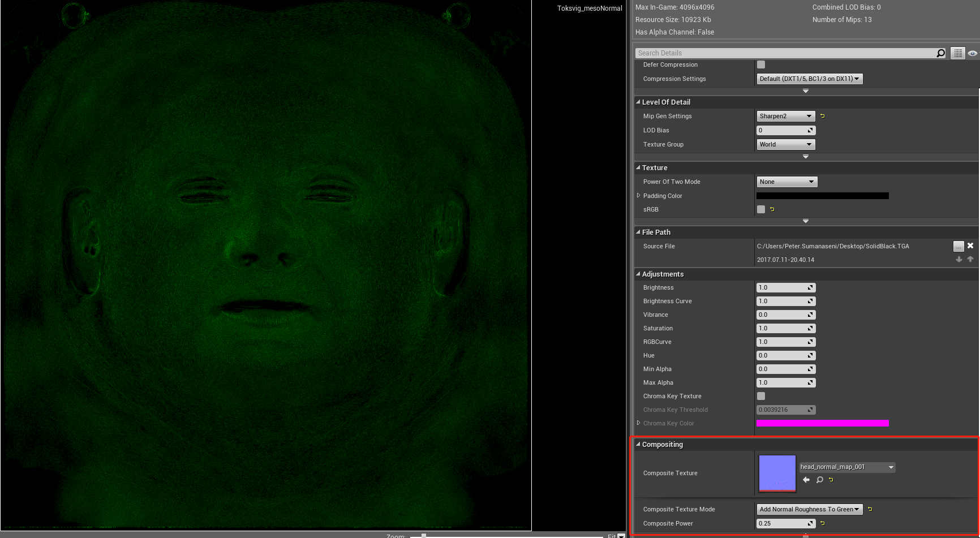Click the Composite Power value field
Screen dimensions: 980x538
[786, 523]
